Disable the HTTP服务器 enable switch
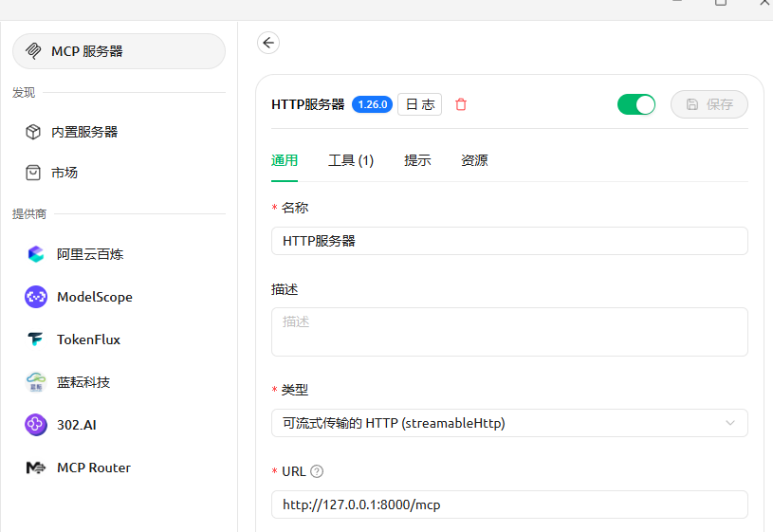Image resolution: width=773 pixels, height=532 pixels. coord(635,104)
